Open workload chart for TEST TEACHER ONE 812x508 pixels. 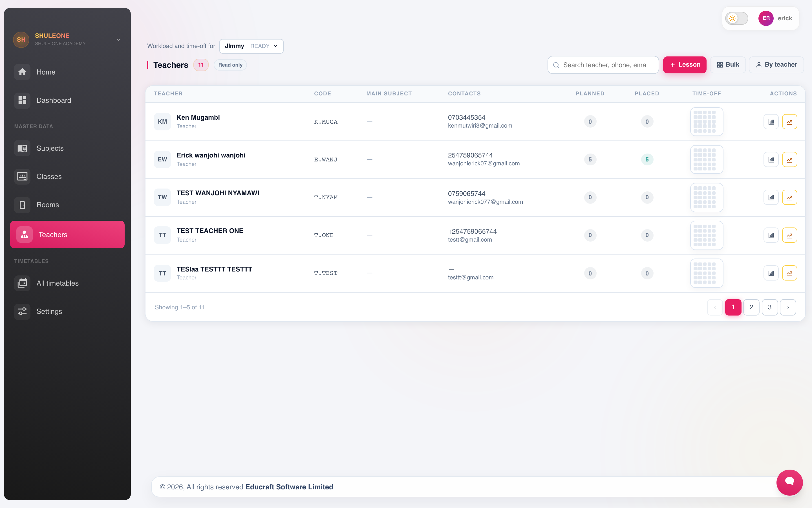(771, 235)
